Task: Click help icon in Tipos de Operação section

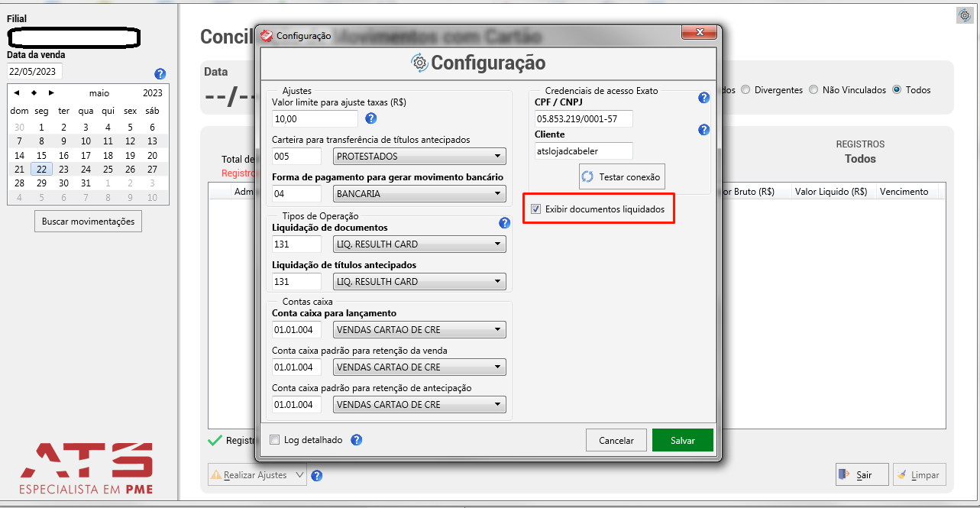Action: click(504, 223)
